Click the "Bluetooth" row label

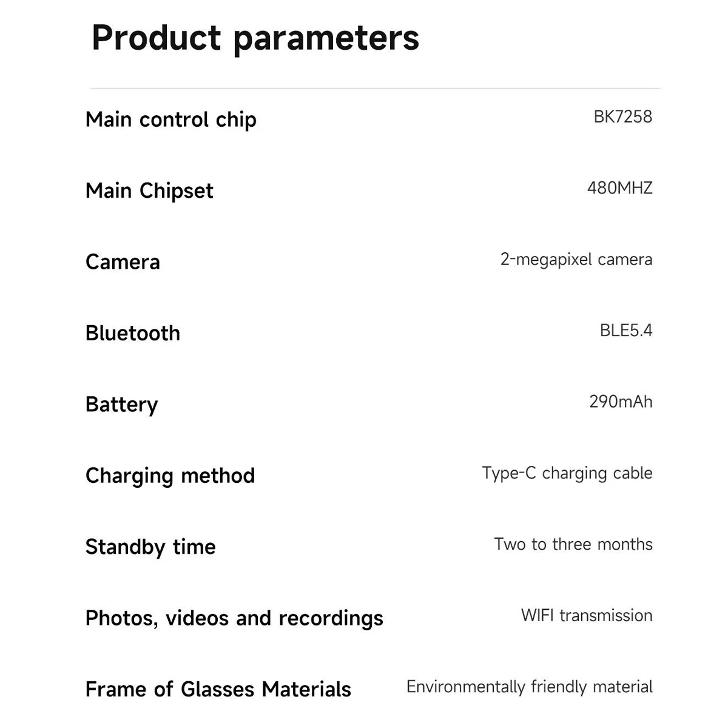[x=133, y=333]
